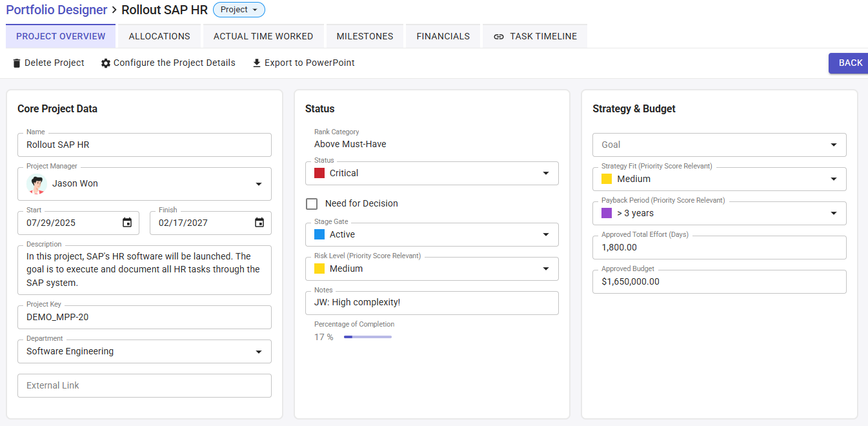The height and width of the screenshot is (426, 868).
Task: Click the Percentage of Completion progress bar
Action: 368,336
